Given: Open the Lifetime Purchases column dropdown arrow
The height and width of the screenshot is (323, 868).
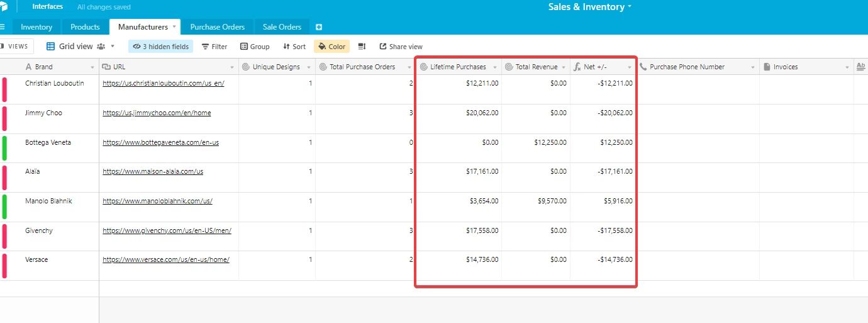Looking at the screenshot, I should coord(495,67).
